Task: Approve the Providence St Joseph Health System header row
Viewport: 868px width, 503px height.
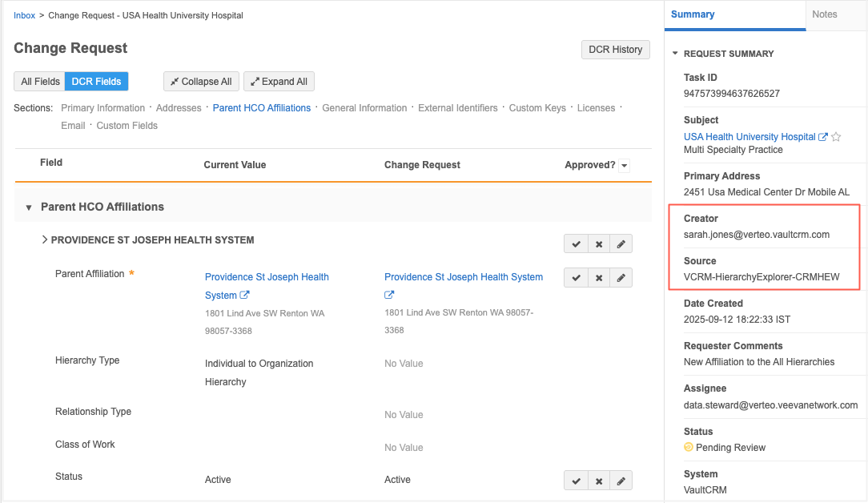Action: click(575, 244)
